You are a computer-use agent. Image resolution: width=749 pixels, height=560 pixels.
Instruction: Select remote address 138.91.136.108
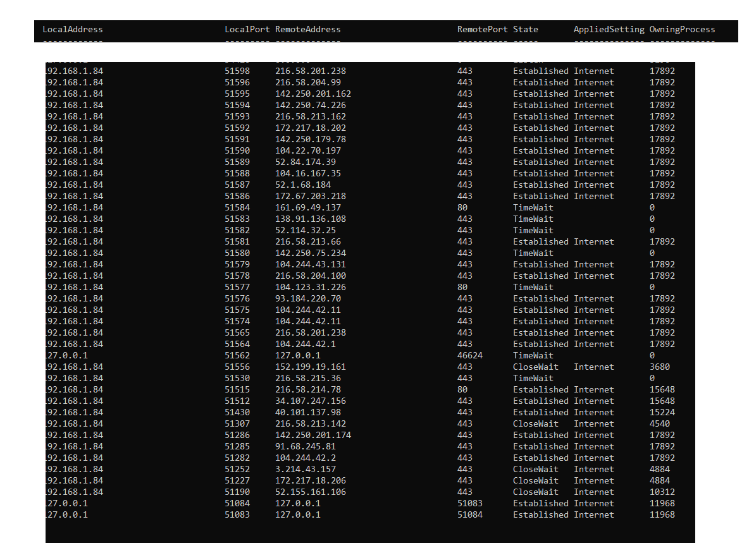tap(311, 219)
